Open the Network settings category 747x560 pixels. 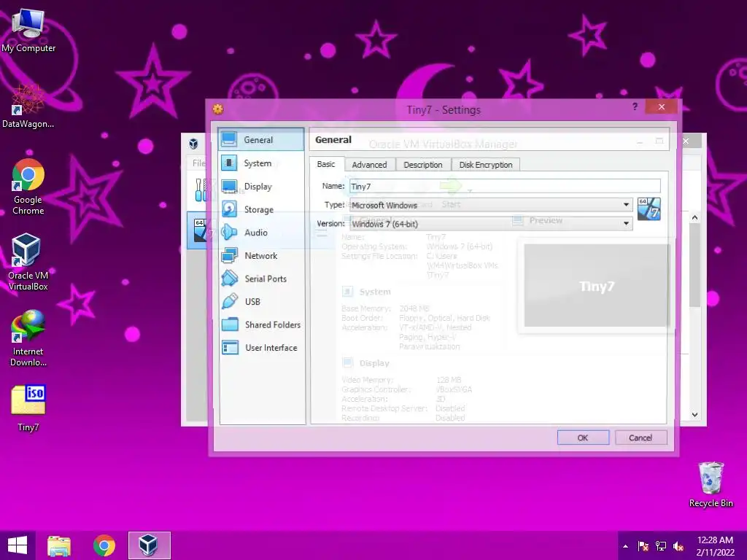pos(260,256)
